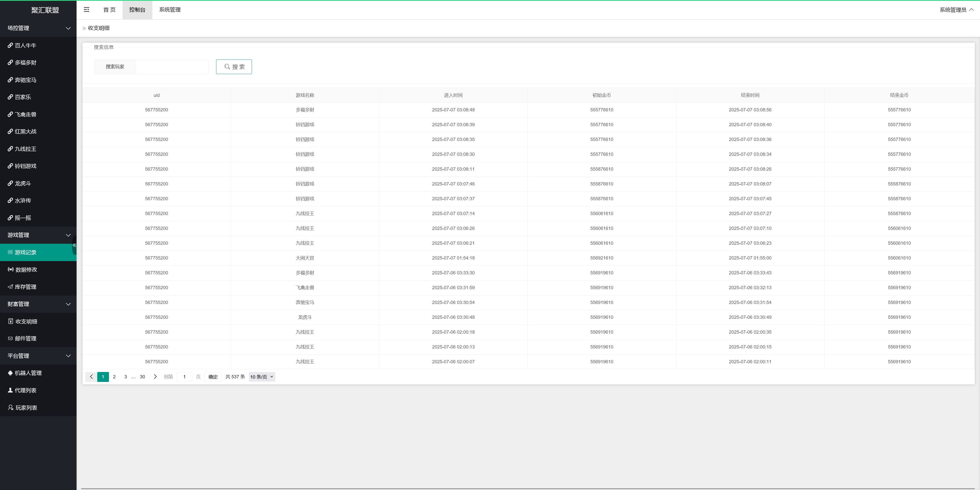This screenshot has width=980, height=490.
Task: Click the 搜索 button
Action: coord(234,67)
